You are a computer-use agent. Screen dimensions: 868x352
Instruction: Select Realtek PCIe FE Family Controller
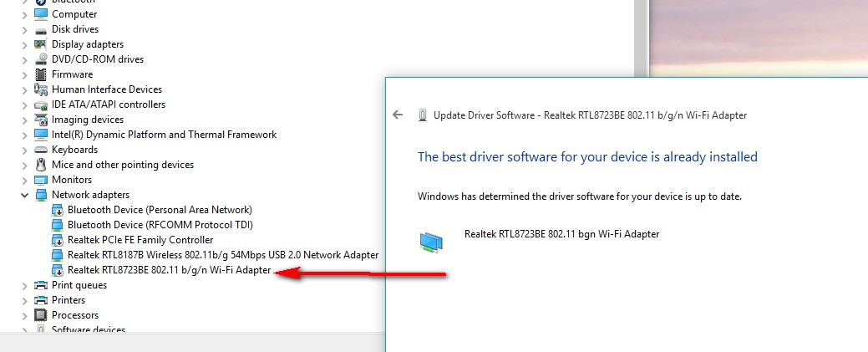pyautogui.click(x=140, y=240)
